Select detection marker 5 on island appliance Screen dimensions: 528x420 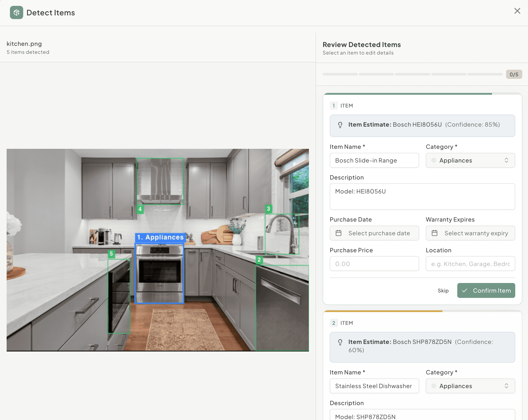pos(111,254)
